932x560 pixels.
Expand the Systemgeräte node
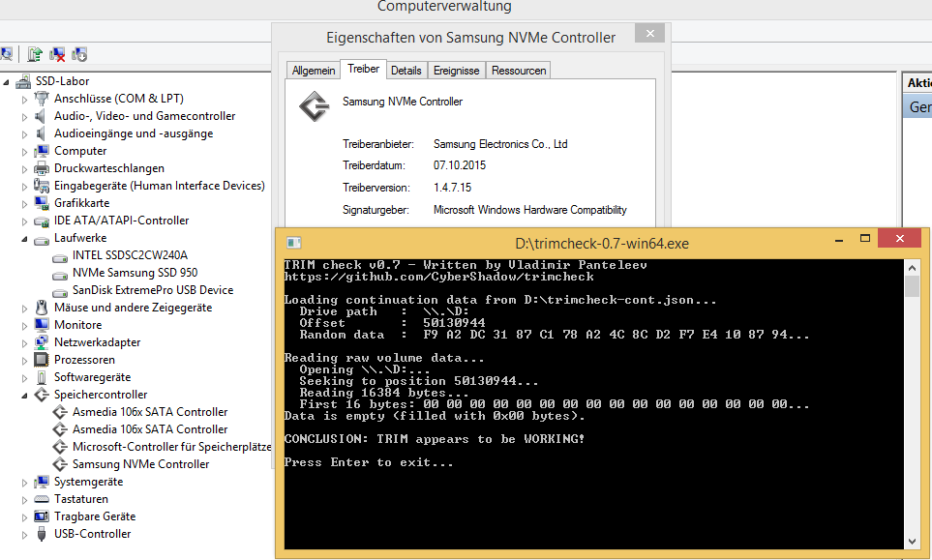point(24,483)
